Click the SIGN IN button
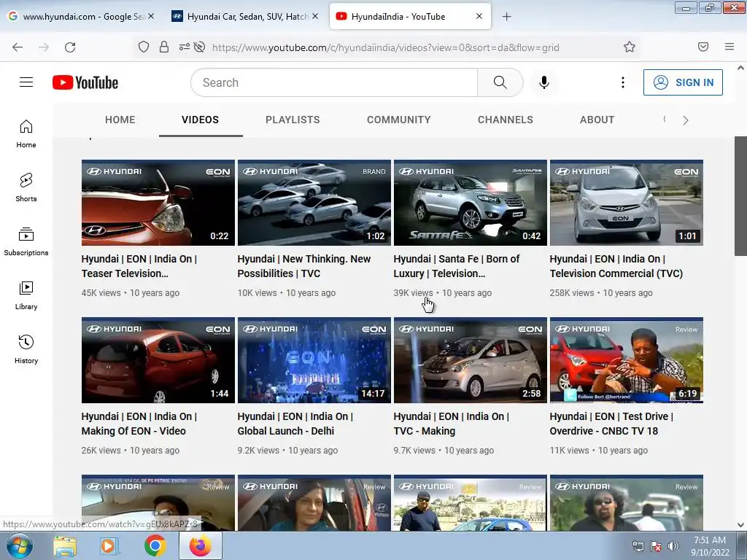Image resolution: width=747 pixels, height=560 pixels. [x=683, y=82]
